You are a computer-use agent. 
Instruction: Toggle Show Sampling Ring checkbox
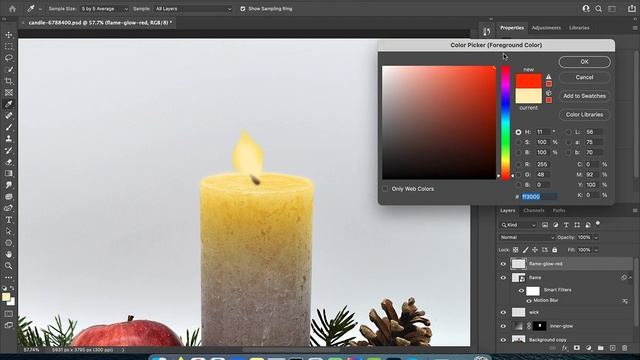pos(243,9)
